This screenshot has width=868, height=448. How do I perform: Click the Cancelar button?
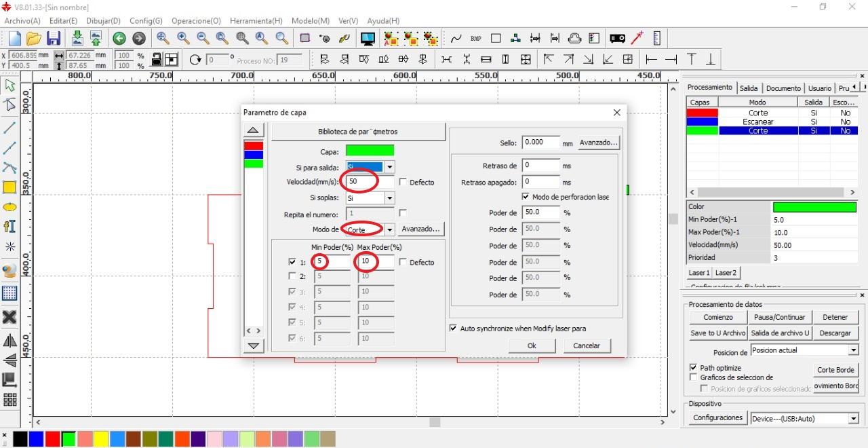587,346
